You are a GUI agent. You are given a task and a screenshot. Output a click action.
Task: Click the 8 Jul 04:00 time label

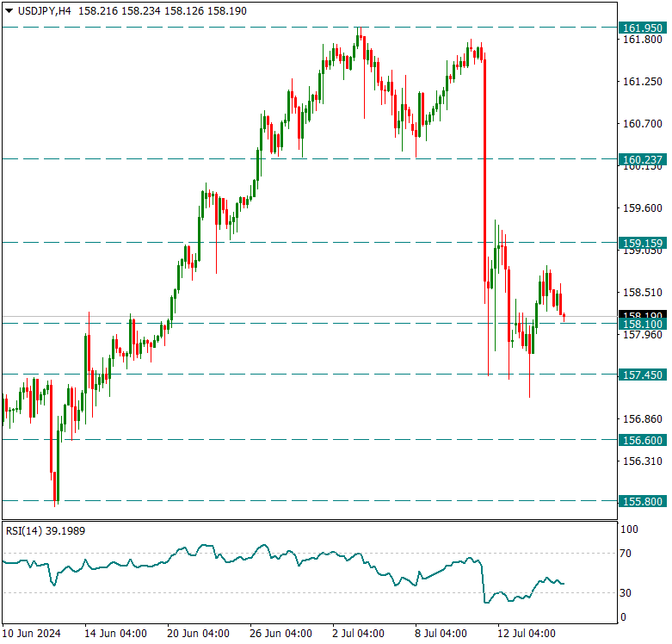click(x=441, y=634)
